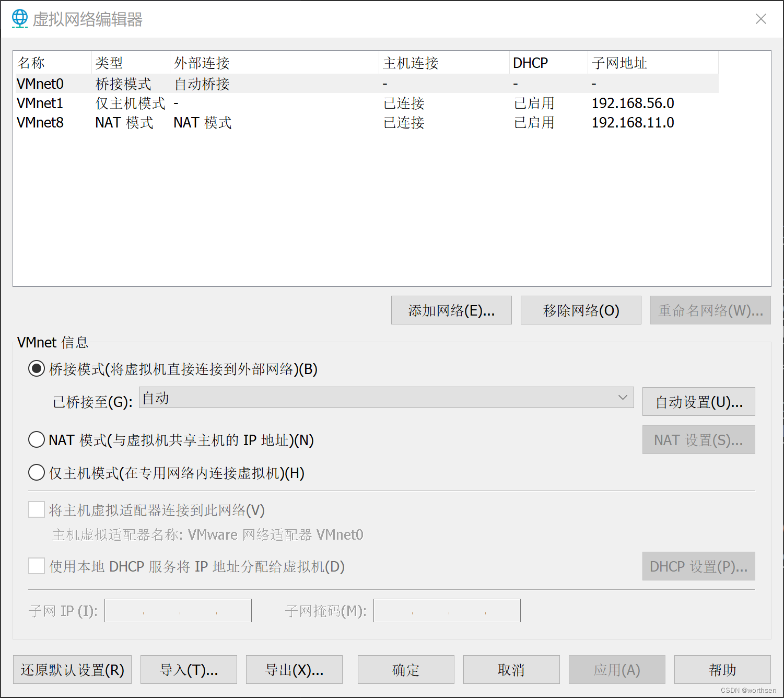Click the 子网 IP input field
The height and width of the screenshot is (698, 784).
click(x=178, y=610)
